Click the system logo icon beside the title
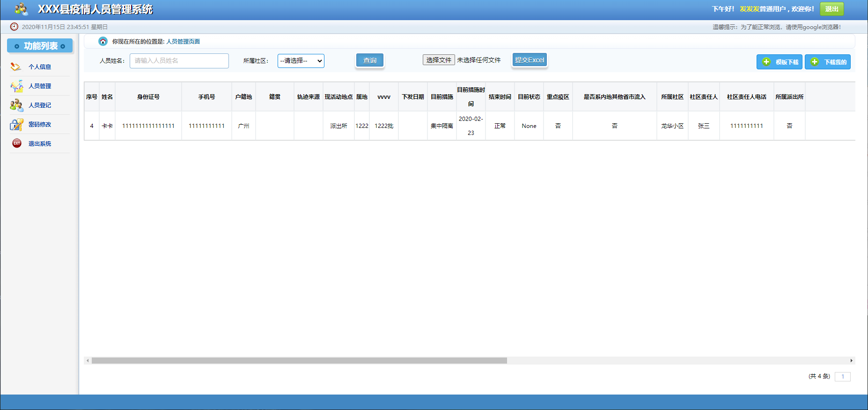 [21, 9]
